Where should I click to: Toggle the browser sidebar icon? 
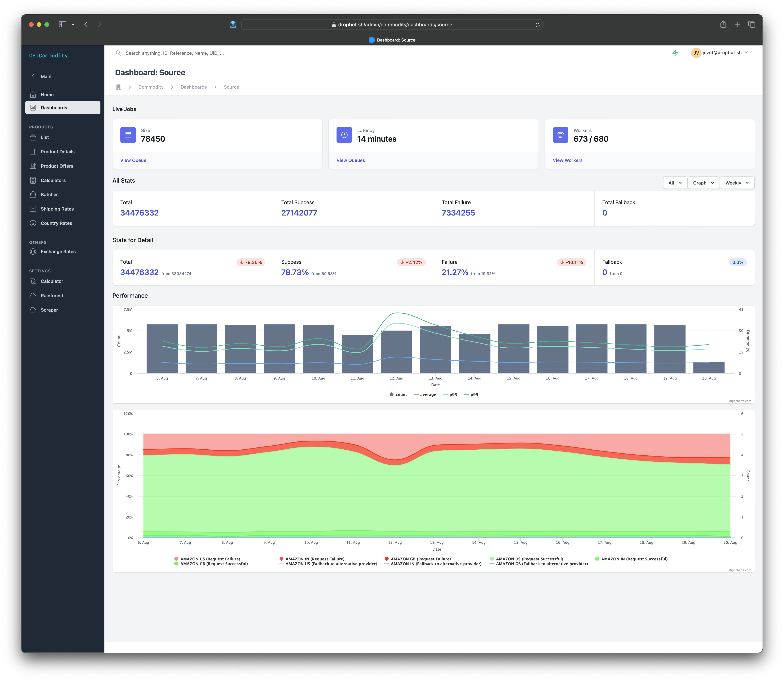(63, 24)
